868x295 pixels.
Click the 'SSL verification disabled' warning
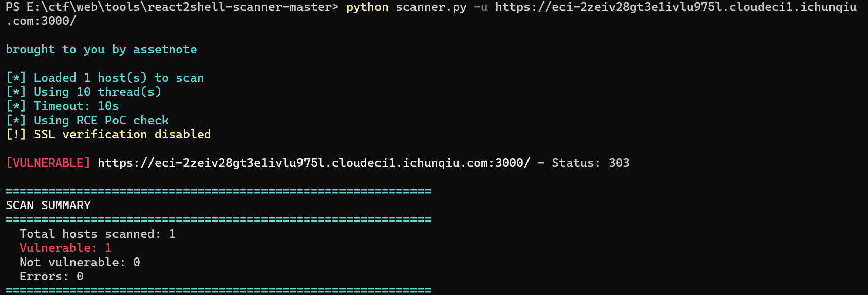tap(122, 134)
